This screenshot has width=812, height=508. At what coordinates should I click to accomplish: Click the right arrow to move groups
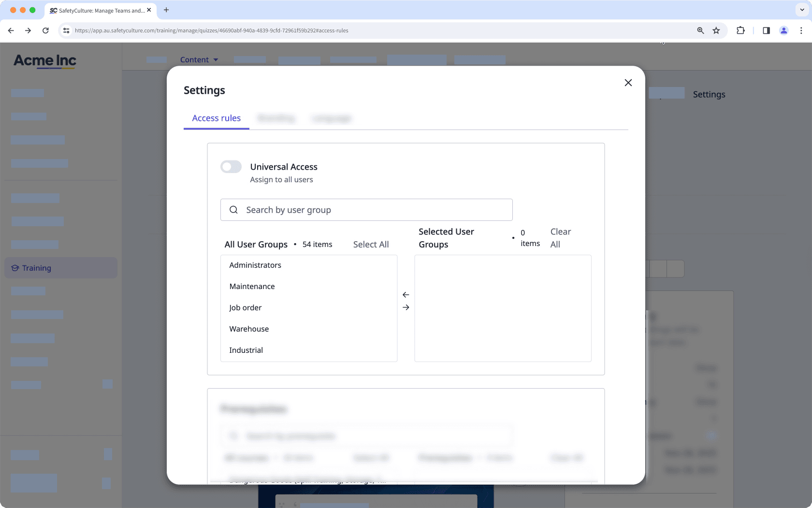(x=406, y=307)
